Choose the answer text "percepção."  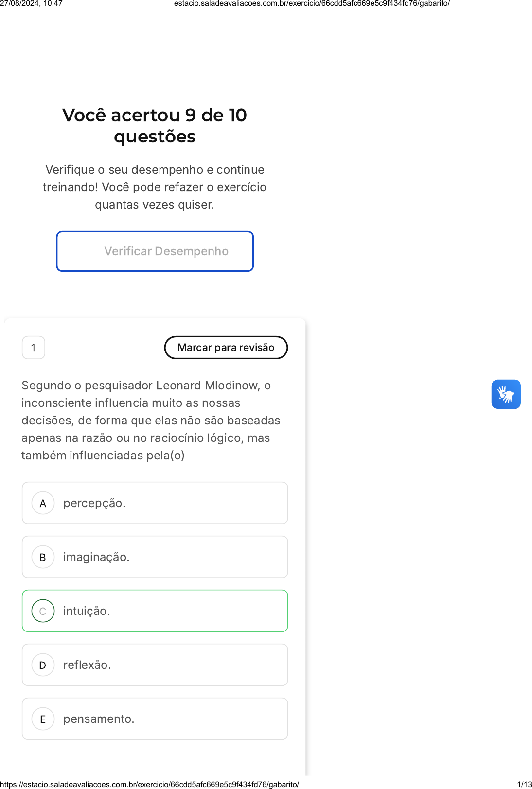tap(94, 503)
